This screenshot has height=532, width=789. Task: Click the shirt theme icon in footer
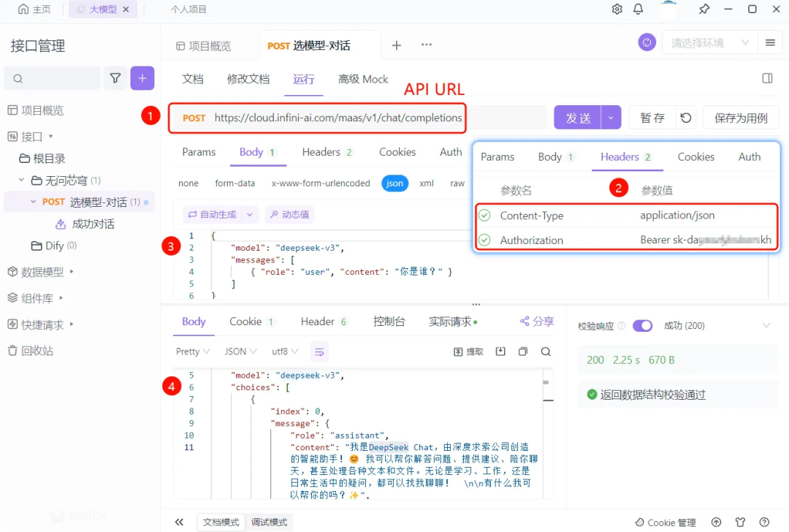coord(740,522)
